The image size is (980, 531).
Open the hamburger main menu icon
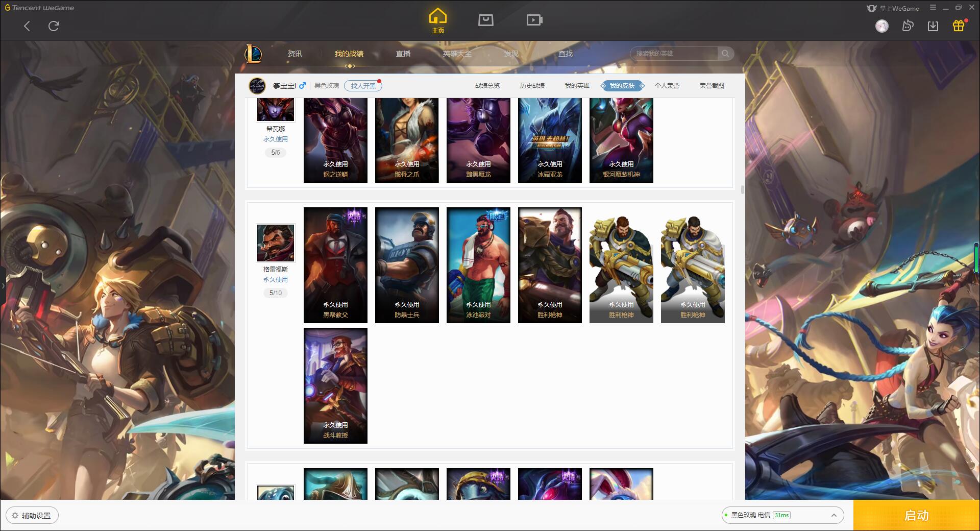click(x=933, y=8)
